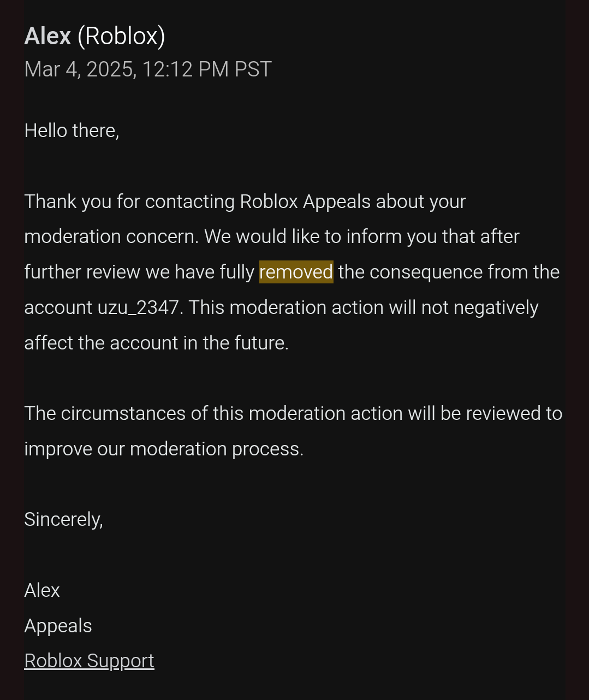Click the words Thank you for contacting

tap(129, 202)
